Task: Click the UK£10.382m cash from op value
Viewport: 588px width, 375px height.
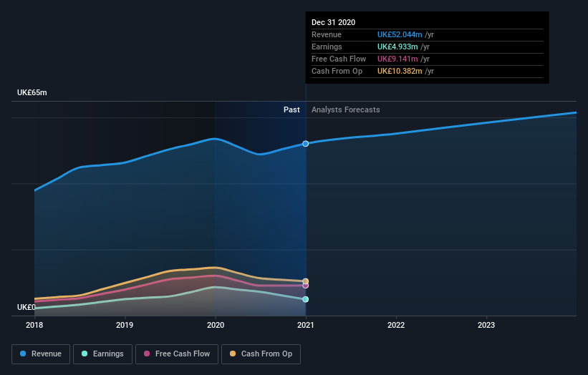Action: pos(400,71)
